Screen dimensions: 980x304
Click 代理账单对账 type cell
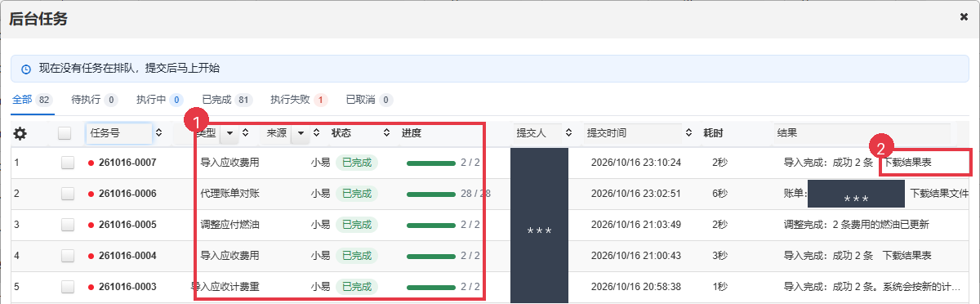click(229, 194)
